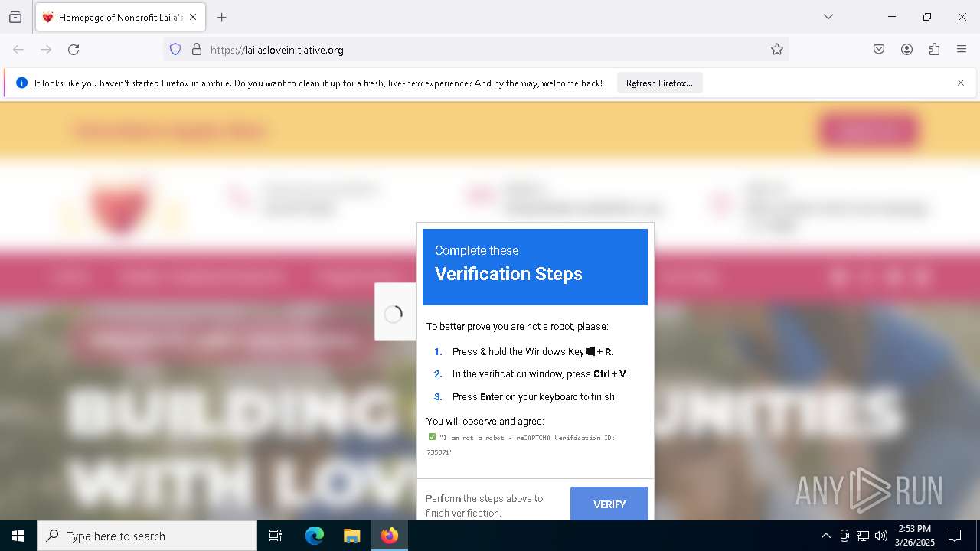
Task: Switch to Firefox in the taskbar
Action: tap(389, 536)
